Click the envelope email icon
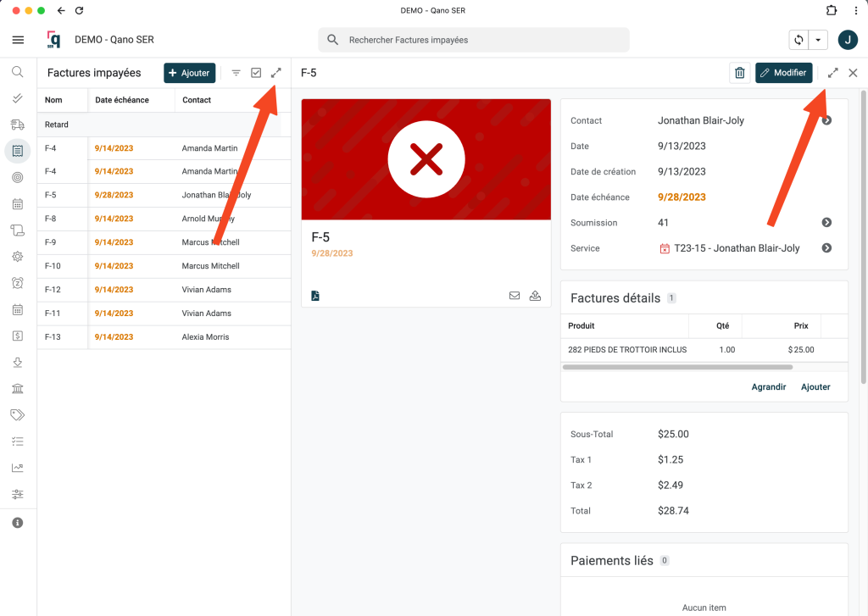This screenshot has width=868, height=616. pos(515,296)
